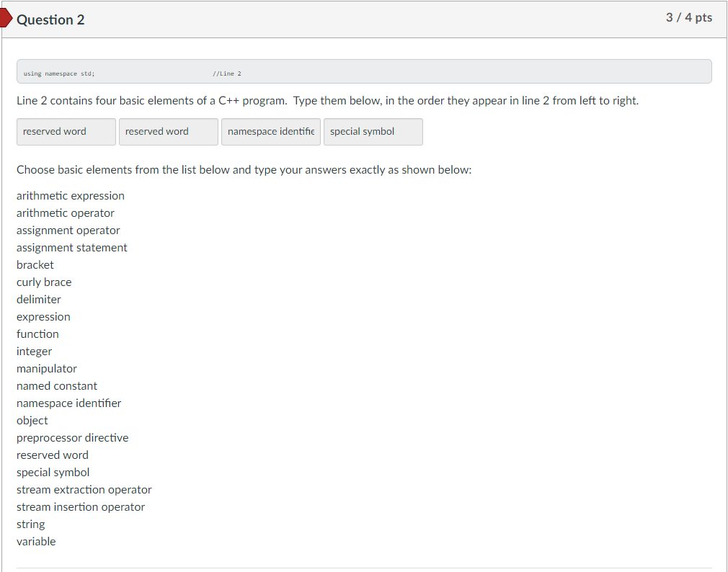Click 'object' in the list
728x572 pixels.
click(32, 420)
